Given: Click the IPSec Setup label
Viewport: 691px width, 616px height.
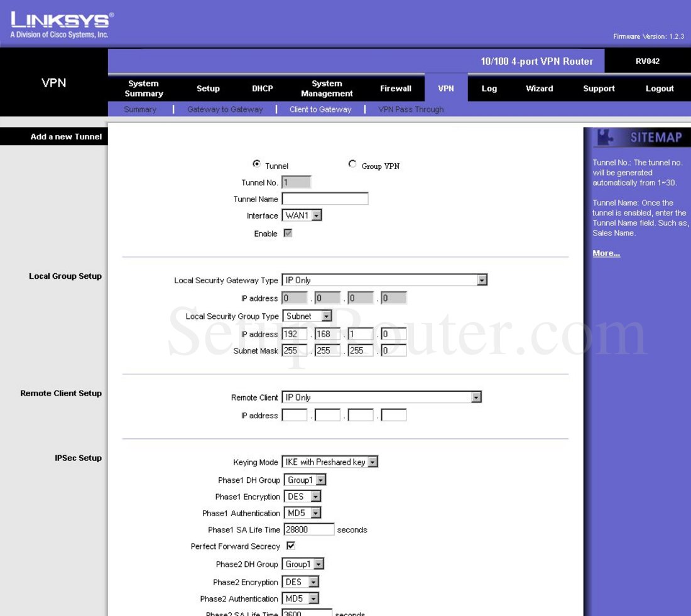Looking at the screenshot, I should click(x=78, y=458).
